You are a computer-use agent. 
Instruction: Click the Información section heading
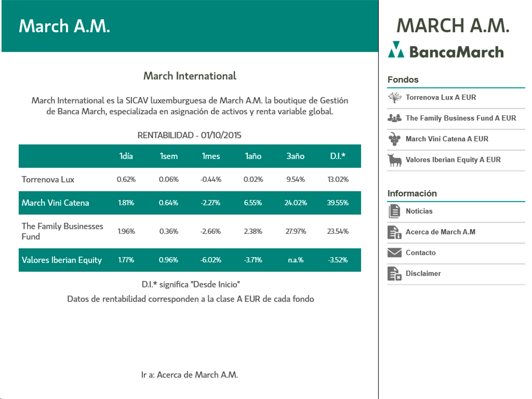click(412, 194)
